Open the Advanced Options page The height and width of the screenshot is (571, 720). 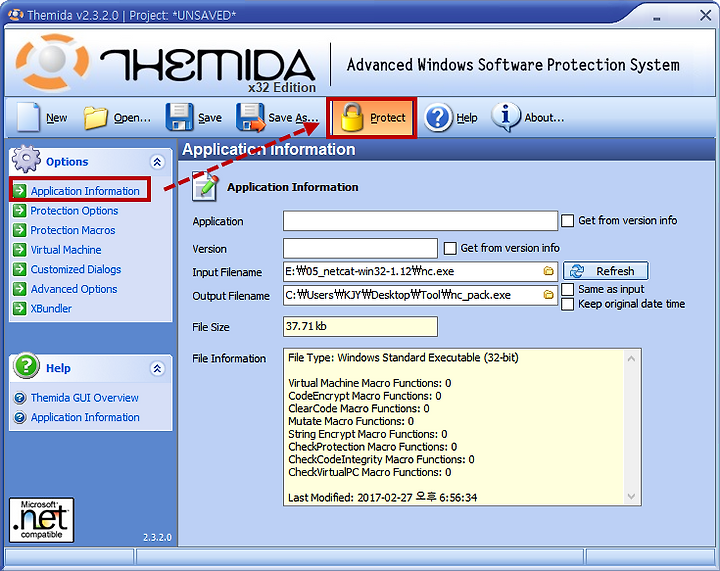[74, 289]
